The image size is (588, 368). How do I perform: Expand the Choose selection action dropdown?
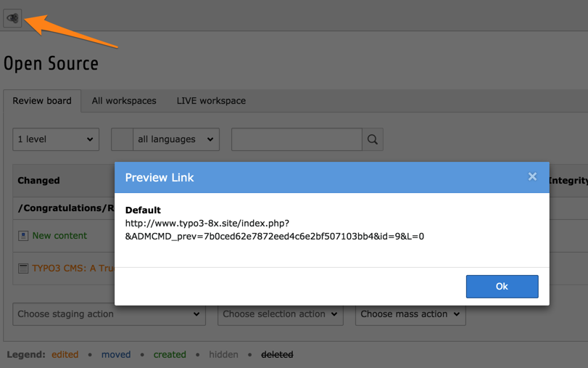coord(280,314)
